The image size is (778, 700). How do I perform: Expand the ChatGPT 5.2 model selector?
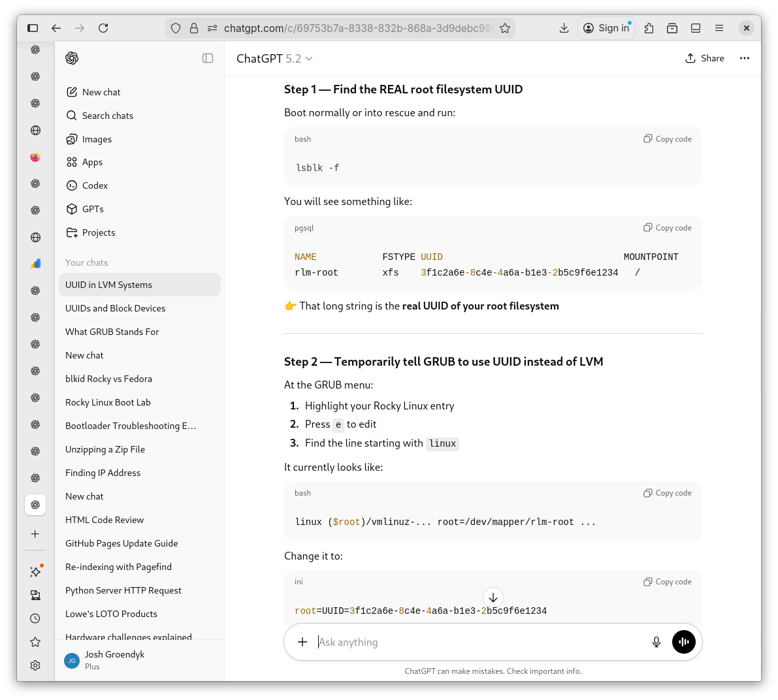[x=274, y=59]
